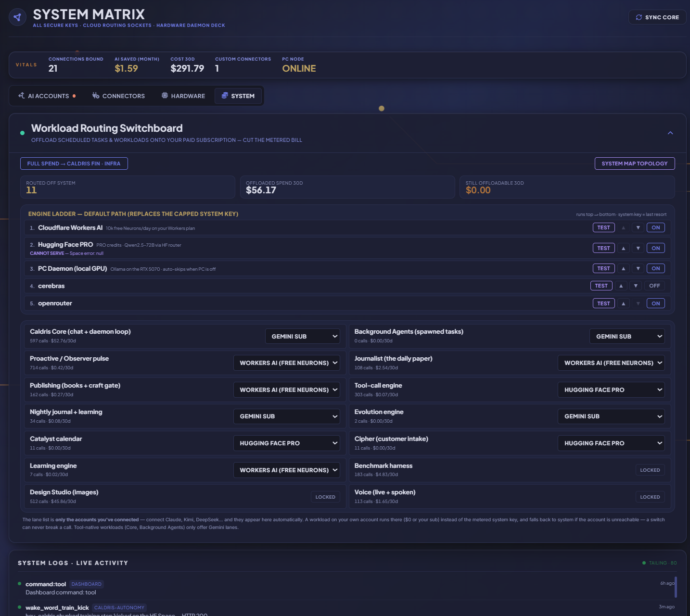Move cerebras down in the engine ladder

[x=636, y=286]
